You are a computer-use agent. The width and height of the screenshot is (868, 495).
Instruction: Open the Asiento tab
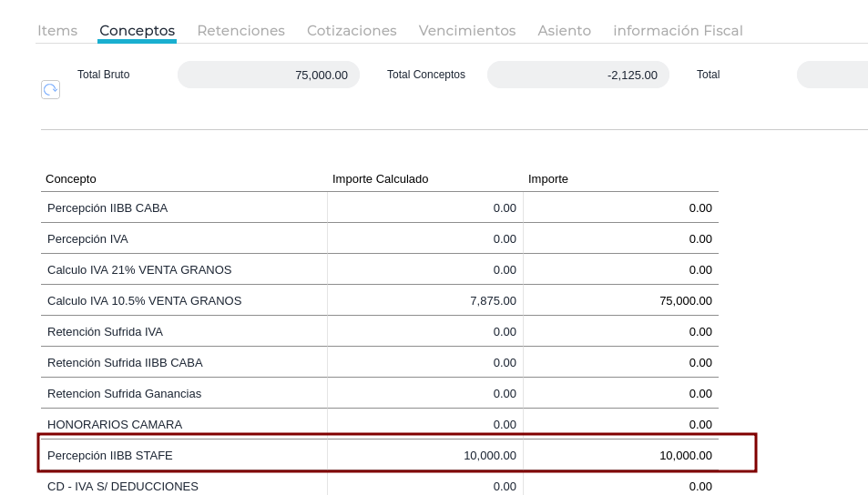pyautogui.click(x=565, y=30)
